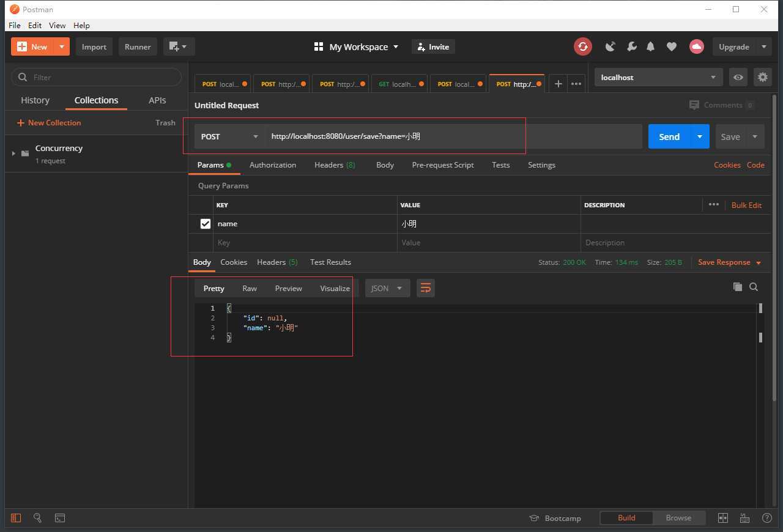Open manage environments gear icon

click(762, 77)
